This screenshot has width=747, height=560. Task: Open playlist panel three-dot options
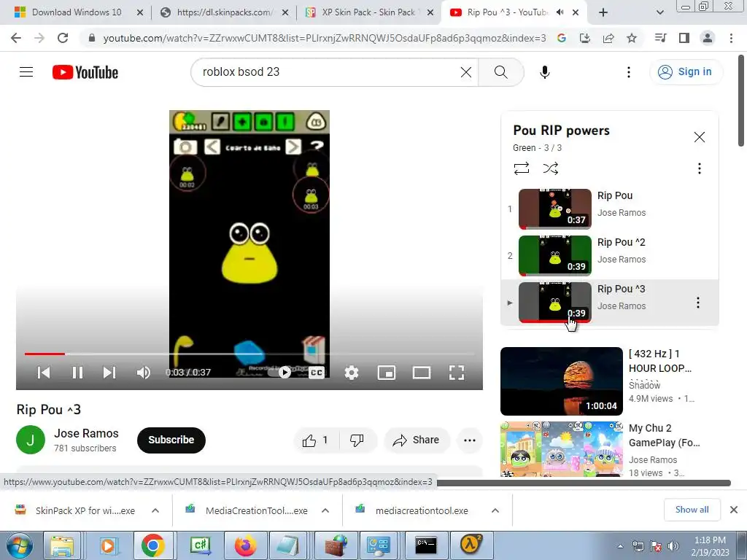700,168
